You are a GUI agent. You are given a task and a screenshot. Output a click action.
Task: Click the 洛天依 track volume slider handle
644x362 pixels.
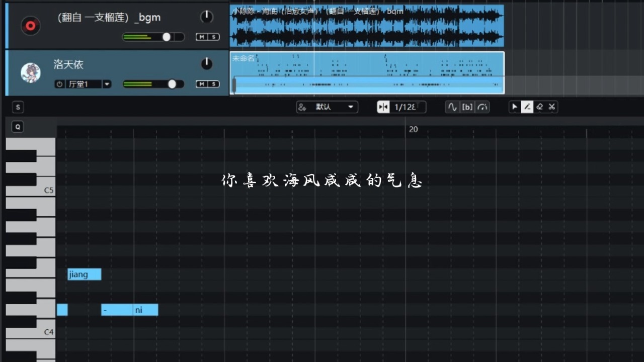172,84
